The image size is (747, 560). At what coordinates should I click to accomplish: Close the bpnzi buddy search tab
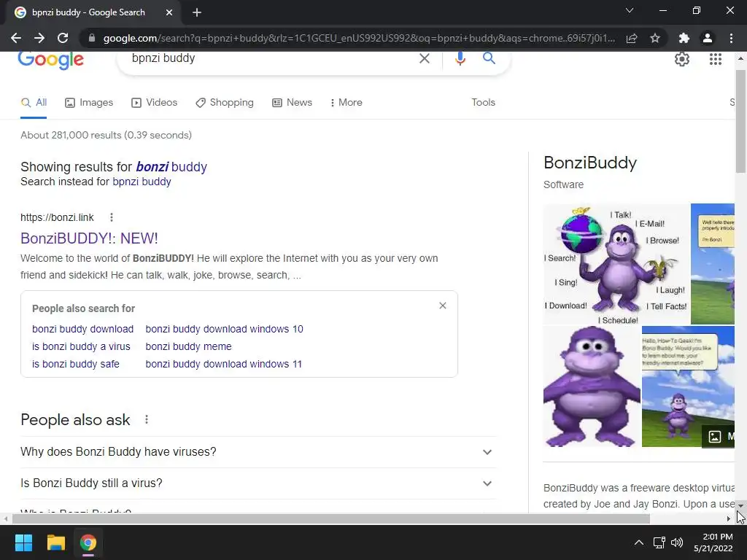pos(169,12)
